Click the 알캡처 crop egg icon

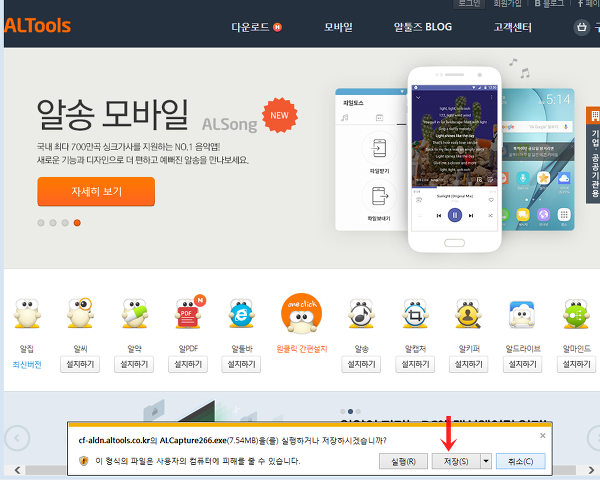[416, 314]
